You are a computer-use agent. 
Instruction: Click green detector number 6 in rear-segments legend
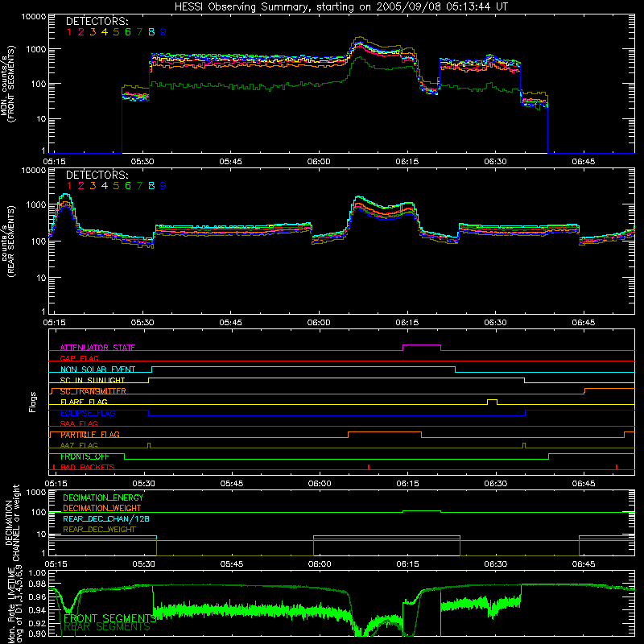(128, 186)
